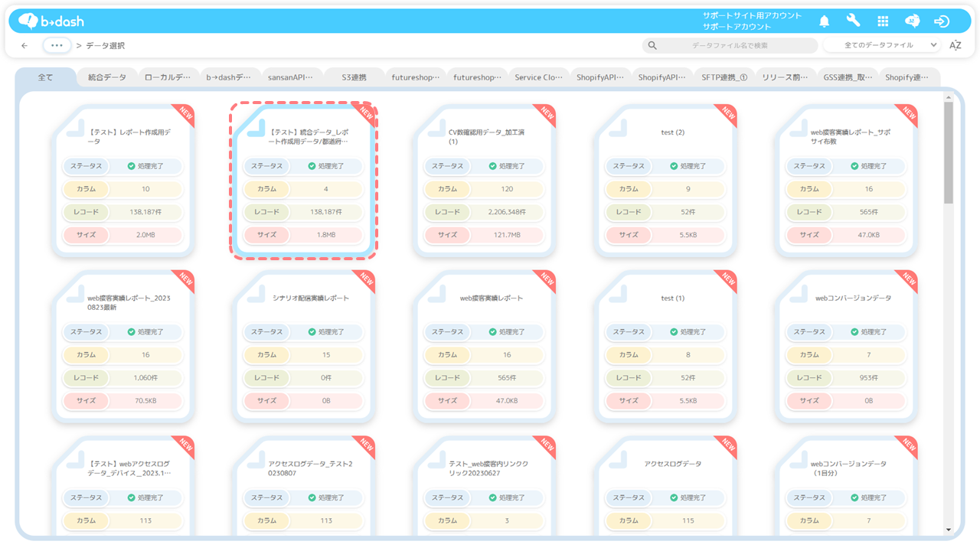Open the notifications bell
Viewport: 980px width, 551px height.
click(825, 21)
